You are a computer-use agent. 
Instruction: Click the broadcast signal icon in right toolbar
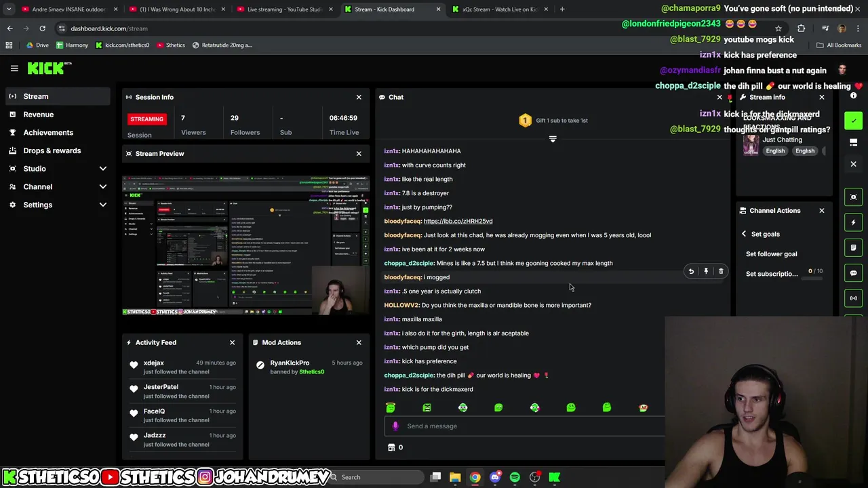tap(854, 298)
